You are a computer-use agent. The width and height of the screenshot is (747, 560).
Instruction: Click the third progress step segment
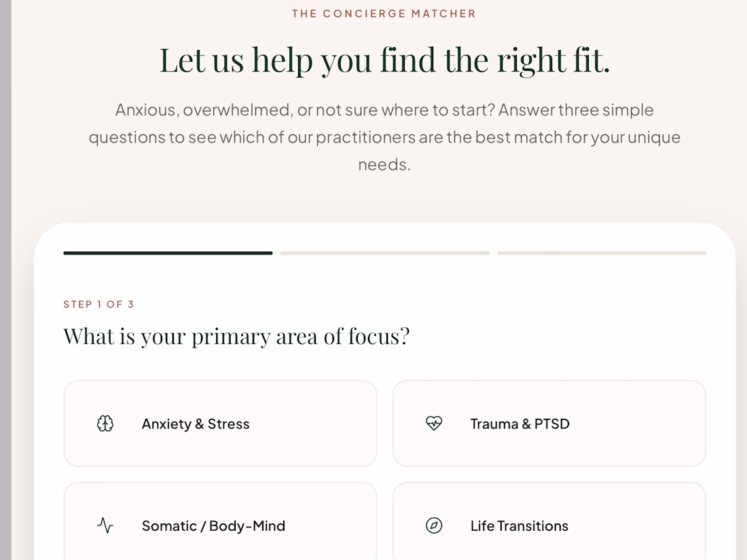(601, 253)
